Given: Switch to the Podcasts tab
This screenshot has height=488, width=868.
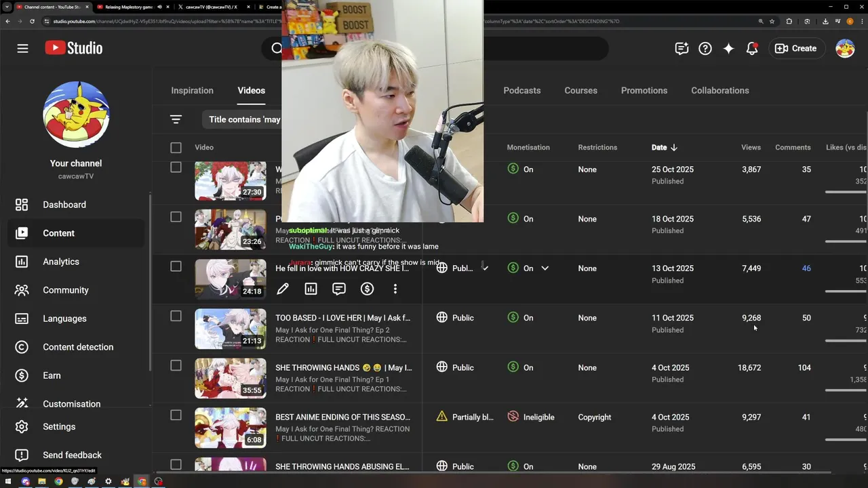Looking at the screenshot, I should point(521,90).
